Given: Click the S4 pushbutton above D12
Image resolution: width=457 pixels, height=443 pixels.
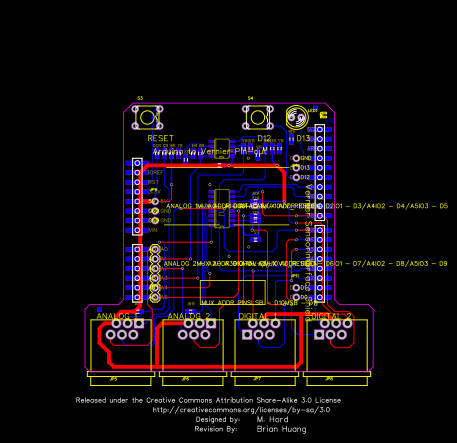Looking at the screenshot, I should pyautogui.click(x=258, y=117).
